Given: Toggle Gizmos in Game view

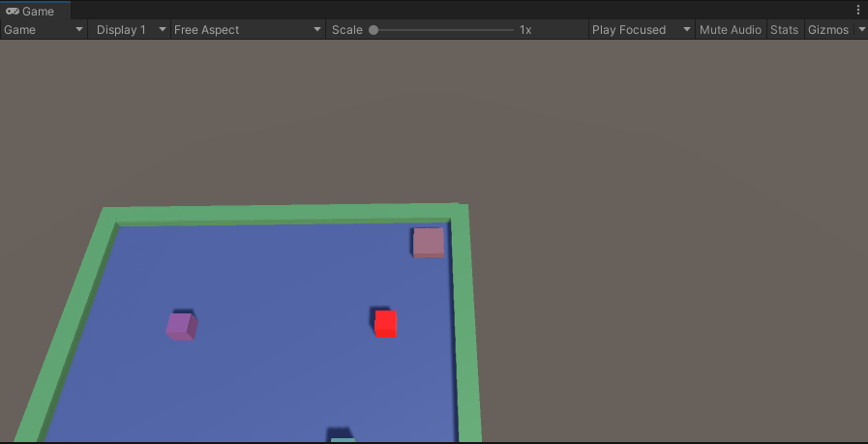Looking at the screenshot, I should pos(828,30).
